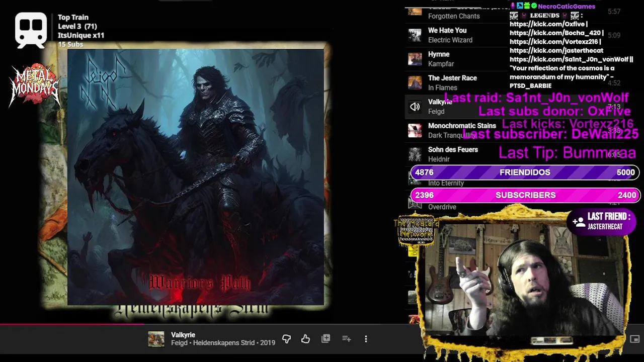
Task: Open the kick.com/Oxfive link in chat
Action: tap(547, 24)
